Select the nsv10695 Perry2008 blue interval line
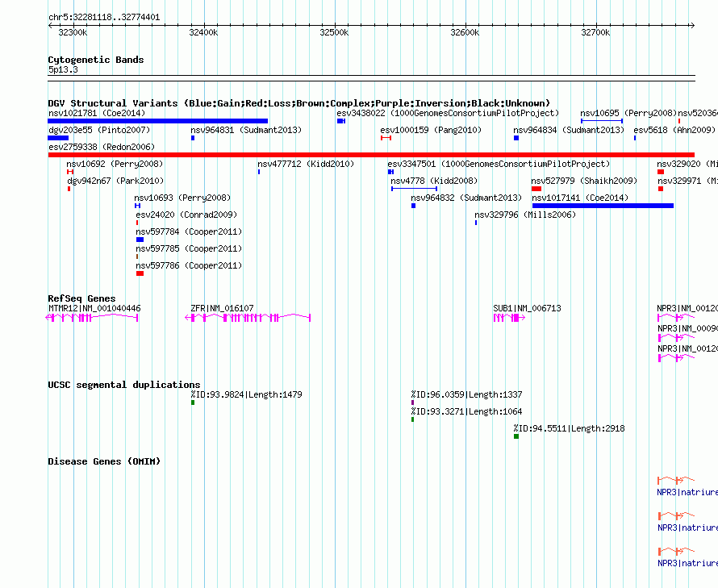The height and width of the screenshot is (588, 718). pyautogui.click(x=602, y=121)
